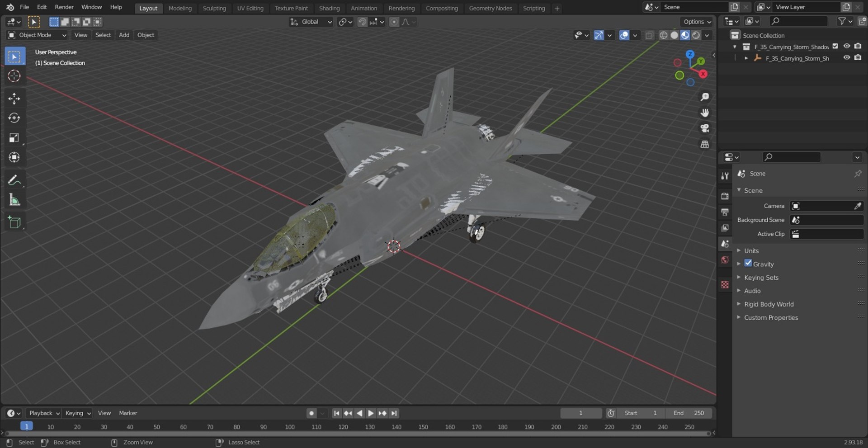
Task: Switch to the Geometry Nodes tab
Action: 490,8
